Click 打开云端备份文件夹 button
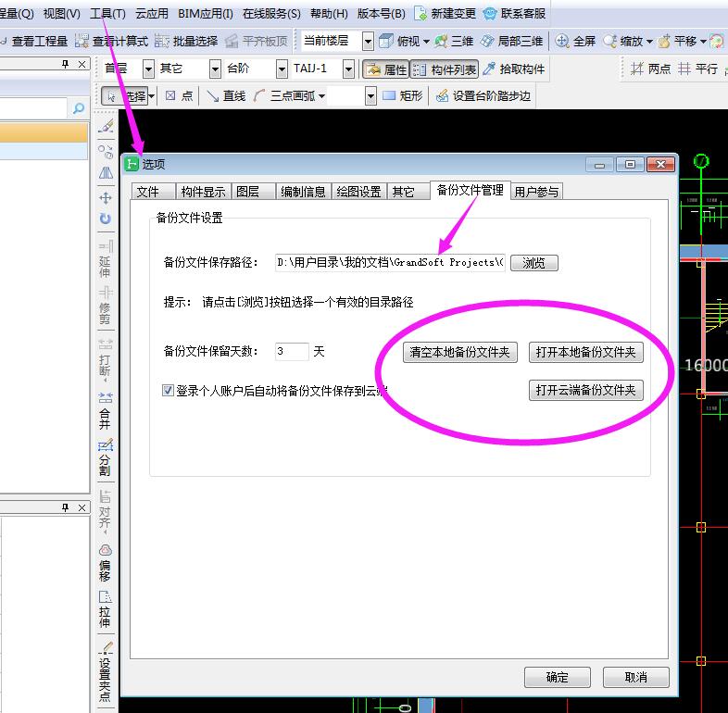Screen dimensions: 728x713 click(x=586, y=390)
